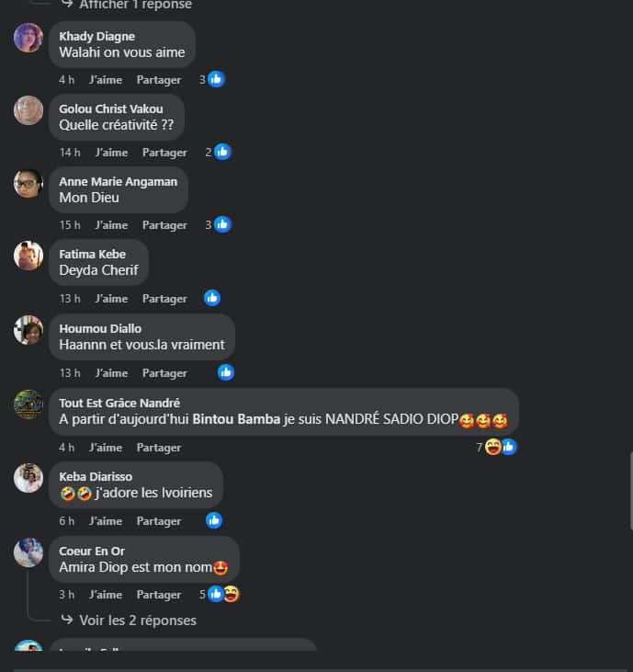Show like reaction on Keba Diarisso's comment
Image resolution: width=633 pixels, height=672 pixels.
click(x=214, y=520)
